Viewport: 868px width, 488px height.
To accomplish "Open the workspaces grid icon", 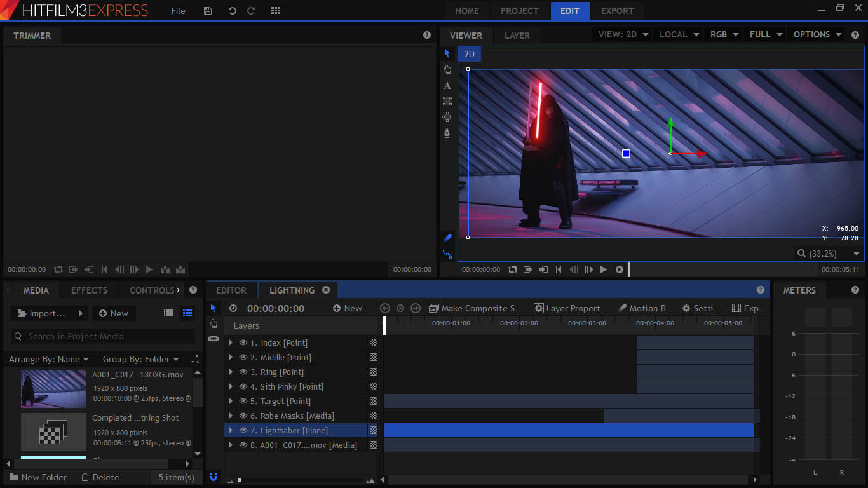I will coord(276,11).
